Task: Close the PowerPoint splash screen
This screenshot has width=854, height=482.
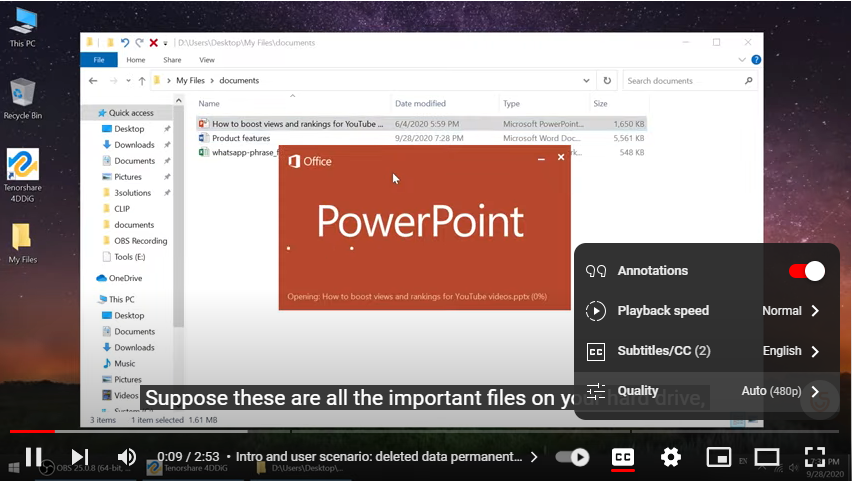Action: tap(561, 157)
